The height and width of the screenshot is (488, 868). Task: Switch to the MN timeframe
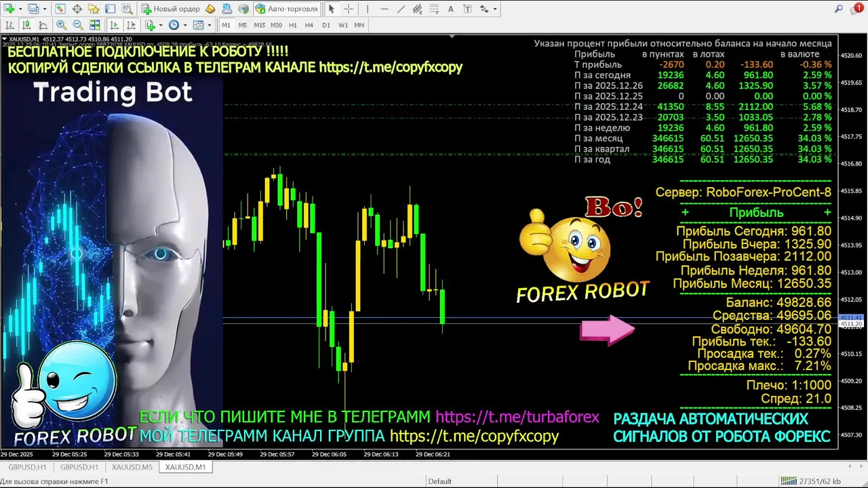(359, 25)
